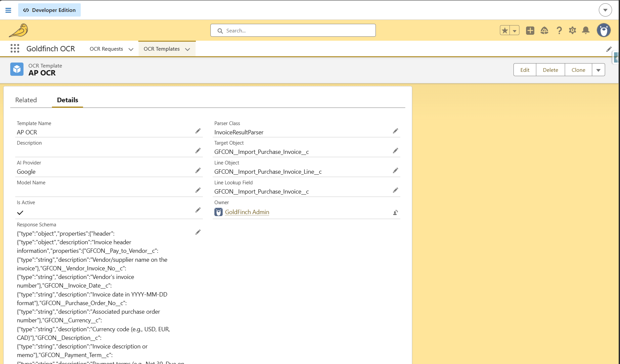Click the Edit button
Screen dimensions: 620x364
pos(525,70)
